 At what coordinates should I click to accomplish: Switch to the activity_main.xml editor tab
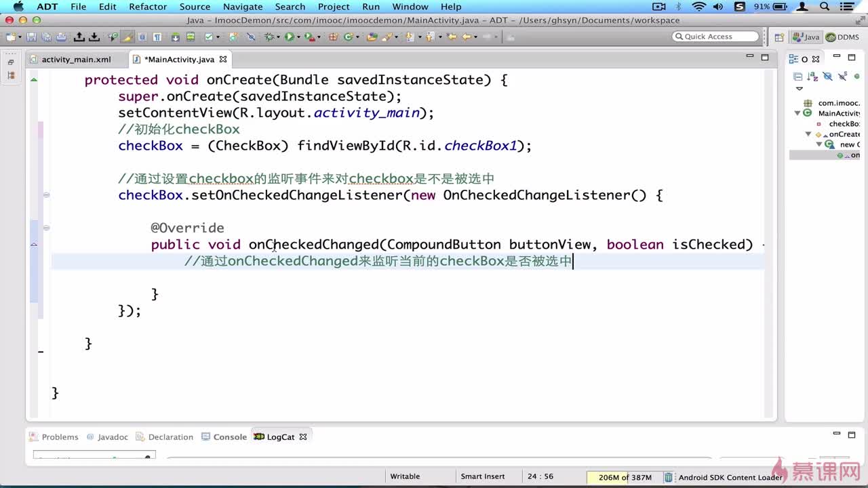[x=76, y=60]
